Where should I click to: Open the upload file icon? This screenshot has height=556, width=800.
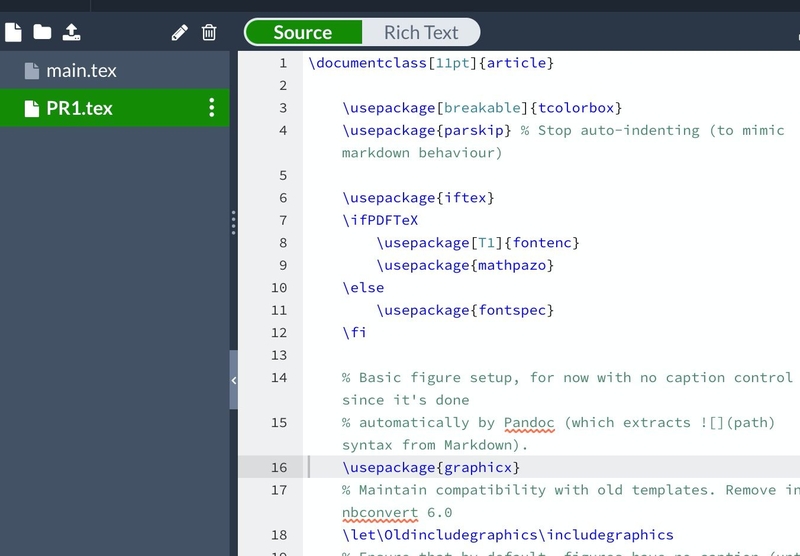[71, 32]
